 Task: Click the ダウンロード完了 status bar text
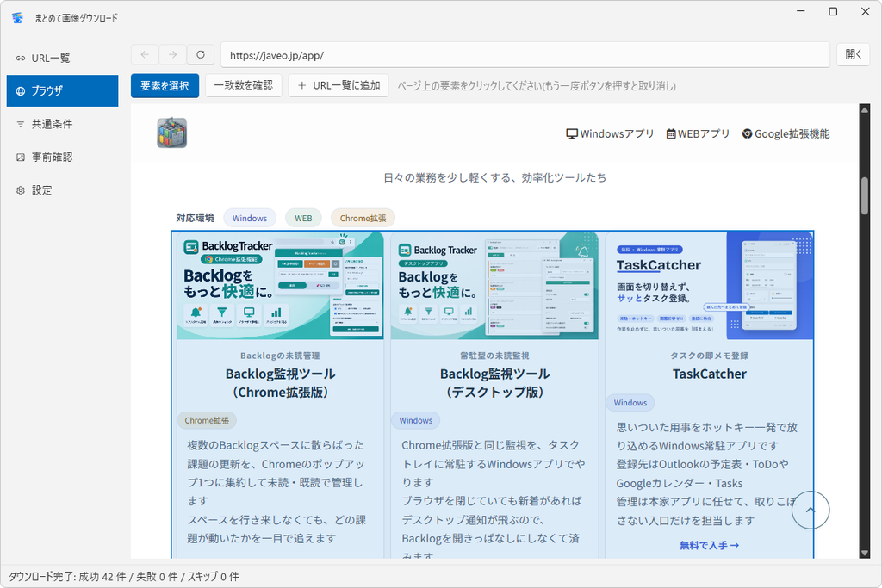pos(124,577)
